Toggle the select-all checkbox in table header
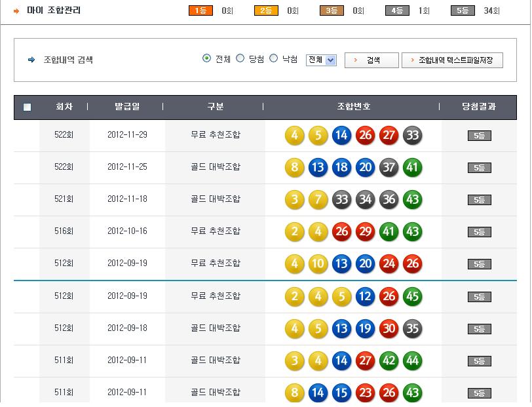Image resolution: width=532 pixels, height=407 pixels. coord(27,107)
